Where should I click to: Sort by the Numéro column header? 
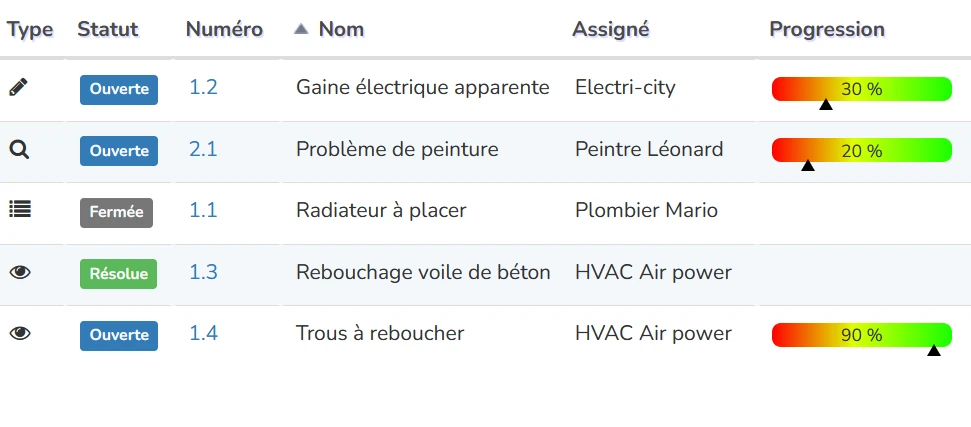[224, 29]
